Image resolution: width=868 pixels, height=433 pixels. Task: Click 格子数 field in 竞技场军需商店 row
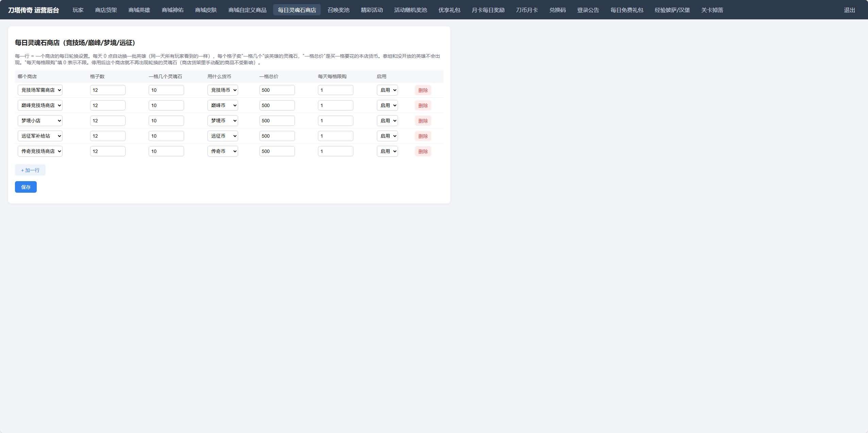[x=108, y=90]
